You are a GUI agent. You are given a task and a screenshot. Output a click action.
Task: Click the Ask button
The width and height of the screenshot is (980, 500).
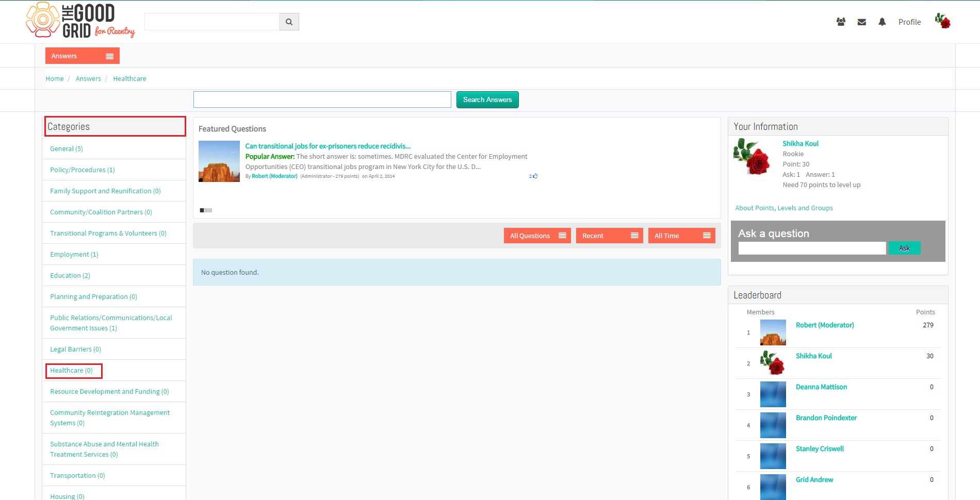pyautogui.click(x=904, y=248)
